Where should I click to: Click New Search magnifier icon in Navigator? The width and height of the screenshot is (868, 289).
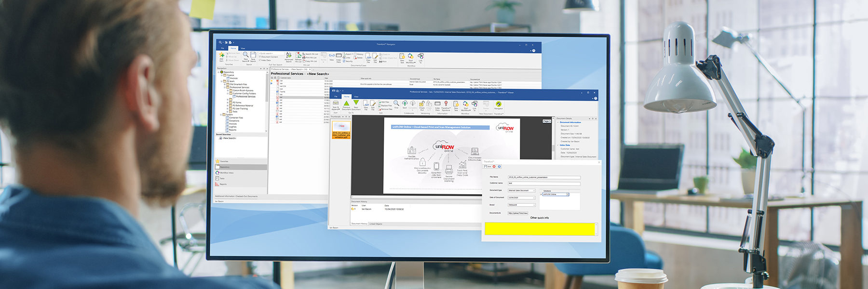click(245, 55)
